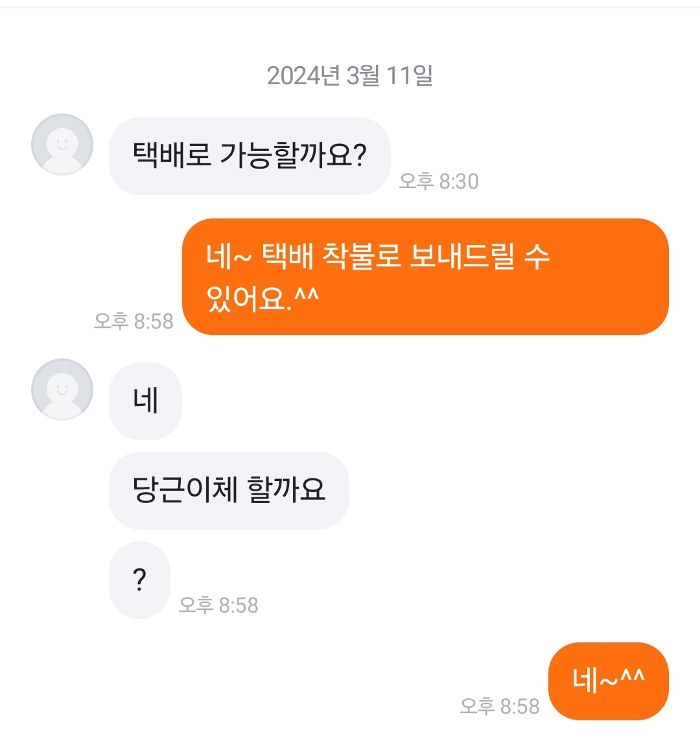Tap 있어요.^^ on the orange bubble's second line
Viewport: 700px width, 739px height.
[x=262, y=299]
